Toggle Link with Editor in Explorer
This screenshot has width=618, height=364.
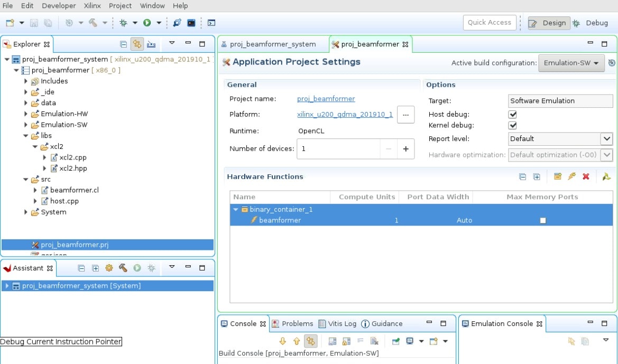point(137,44)
